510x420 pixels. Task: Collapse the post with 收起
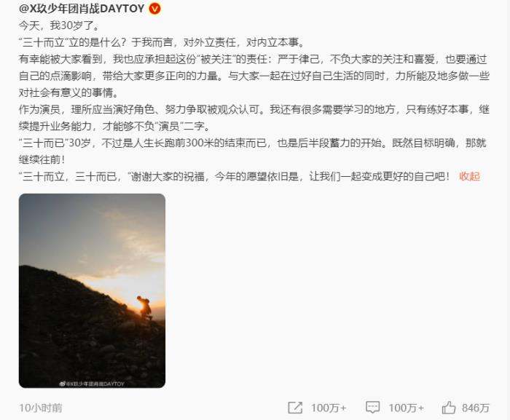[469, 176]
